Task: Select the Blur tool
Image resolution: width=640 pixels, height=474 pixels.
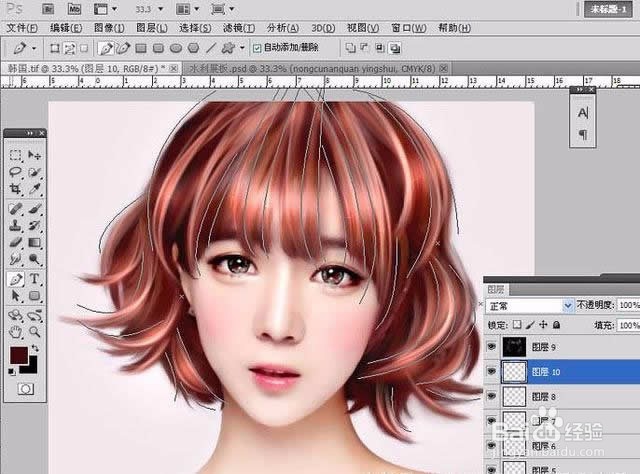Action: [x=16, y=259]
